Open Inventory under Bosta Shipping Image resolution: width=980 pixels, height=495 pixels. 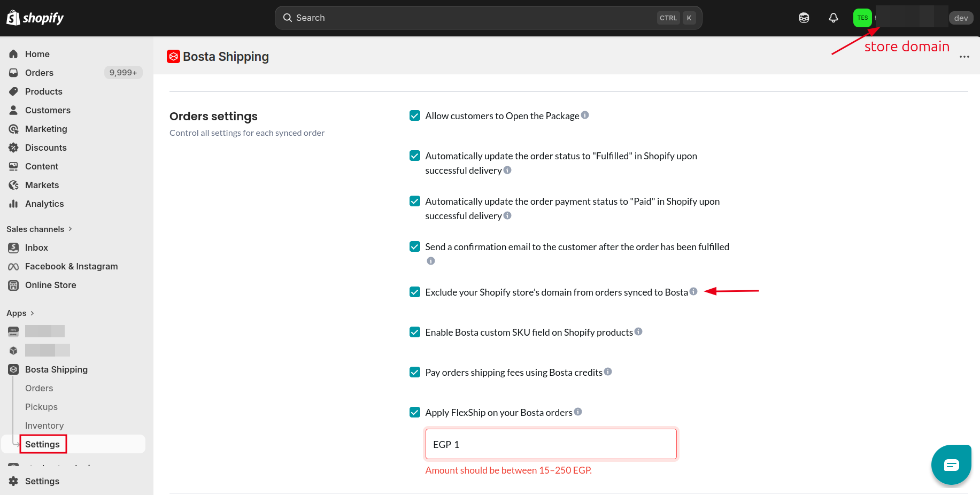(x=44, y=426)
